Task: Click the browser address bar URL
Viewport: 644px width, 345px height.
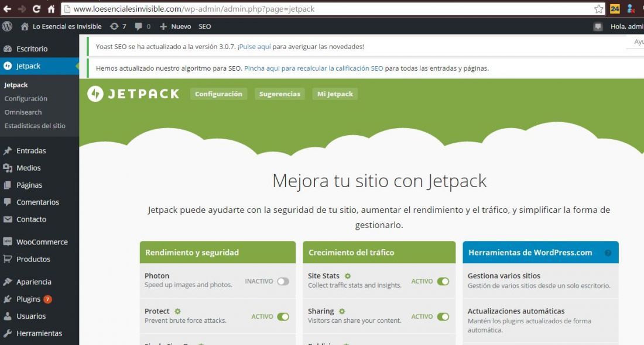Action: [x=194, y=9]
